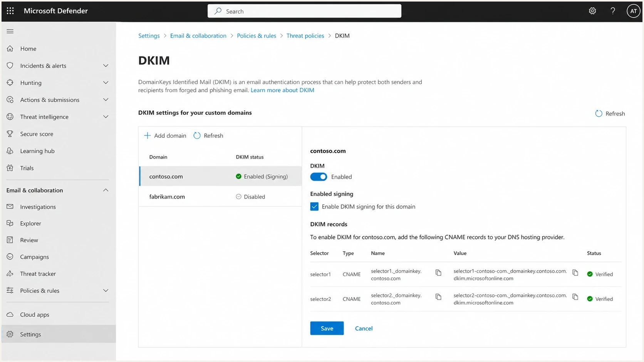Copy the selector1 Value record
The width and height of the screenshot is (644, 362).
pyautogui.click(x=575, y=272)
